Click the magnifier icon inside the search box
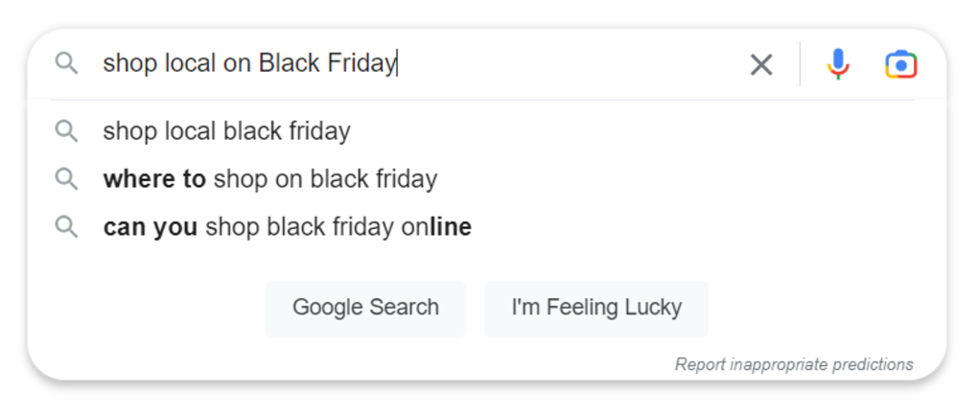Viewport: 980px width, 414px height. 66,63
